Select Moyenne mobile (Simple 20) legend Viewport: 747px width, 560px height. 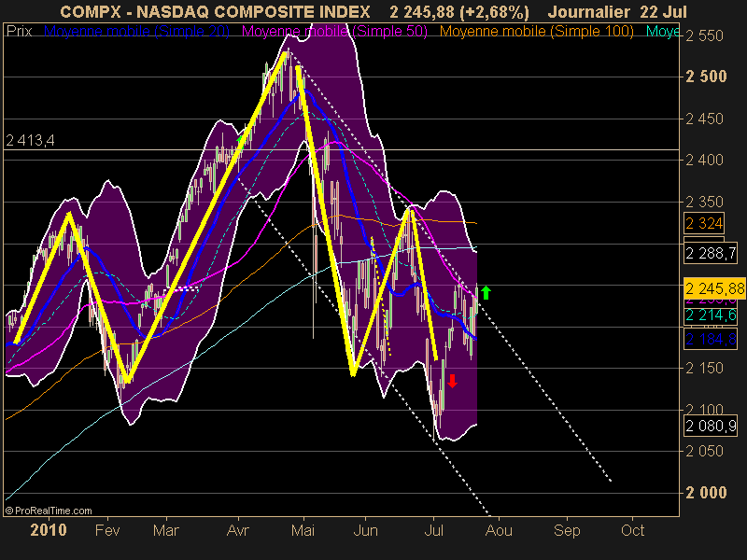click(136, 32)
